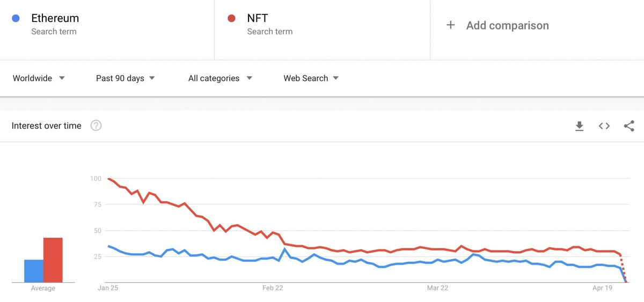Select the blue Ethereum average bar
Screen dimensions: 644x302
(34, 271)
